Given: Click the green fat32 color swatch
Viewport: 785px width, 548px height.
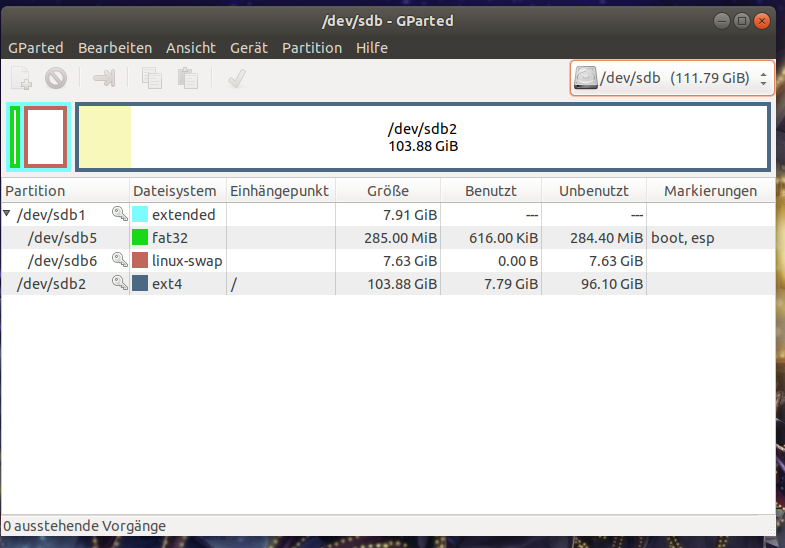Looking at the screenshot, I should 140,237.
